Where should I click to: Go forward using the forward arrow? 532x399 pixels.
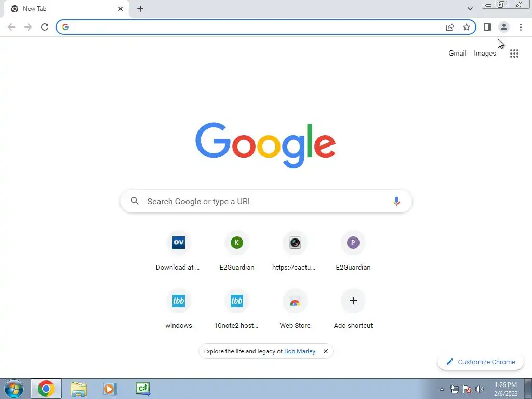click(28, 27)
